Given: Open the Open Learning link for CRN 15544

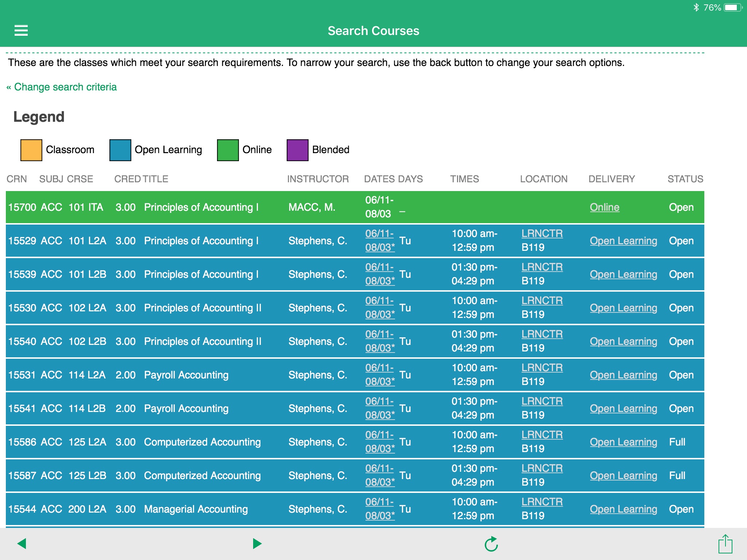Looking at the screenshot, I should 623,509.
